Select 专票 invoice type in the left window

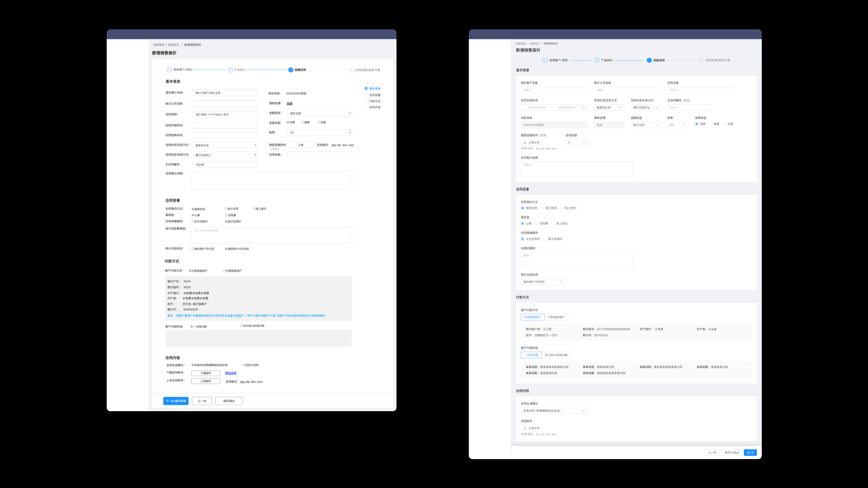tap(288, 122)
